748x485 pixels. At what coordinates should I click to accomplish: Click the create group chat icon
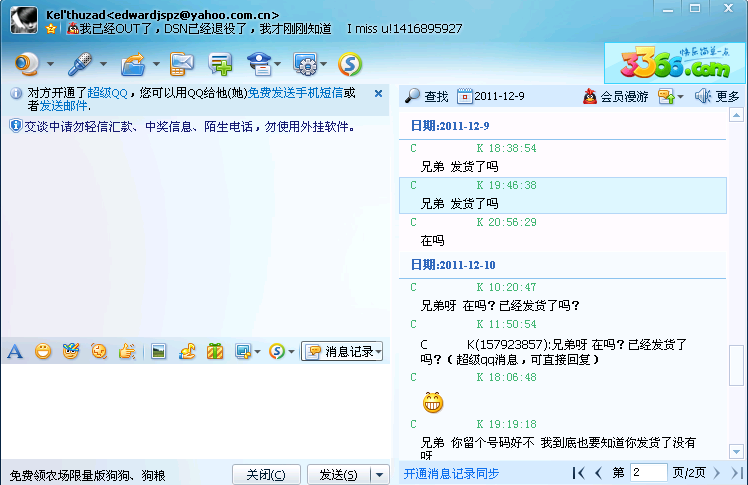(220, 65)
